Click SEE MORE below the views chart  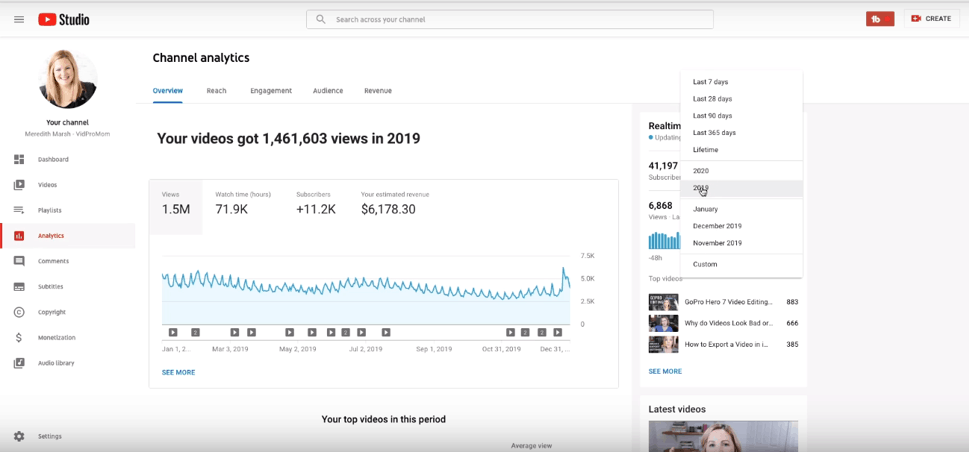178,372
